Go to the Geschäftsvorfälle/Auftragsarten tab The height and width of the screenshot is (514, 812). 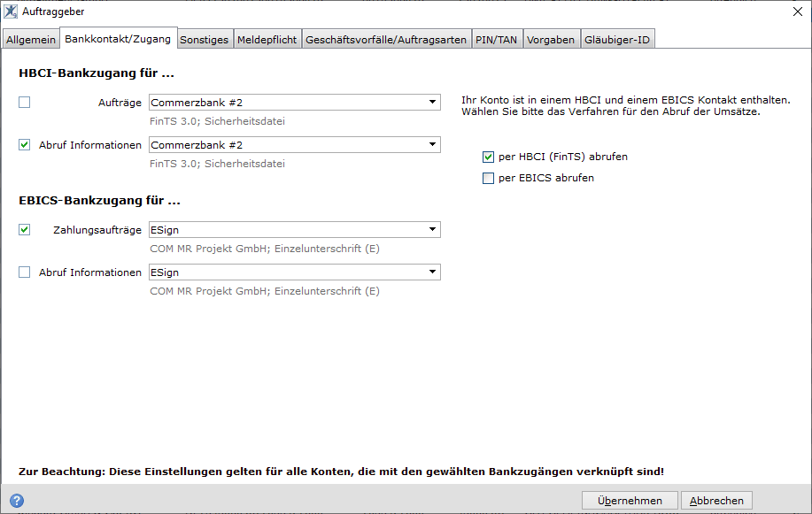pos(386,39)
